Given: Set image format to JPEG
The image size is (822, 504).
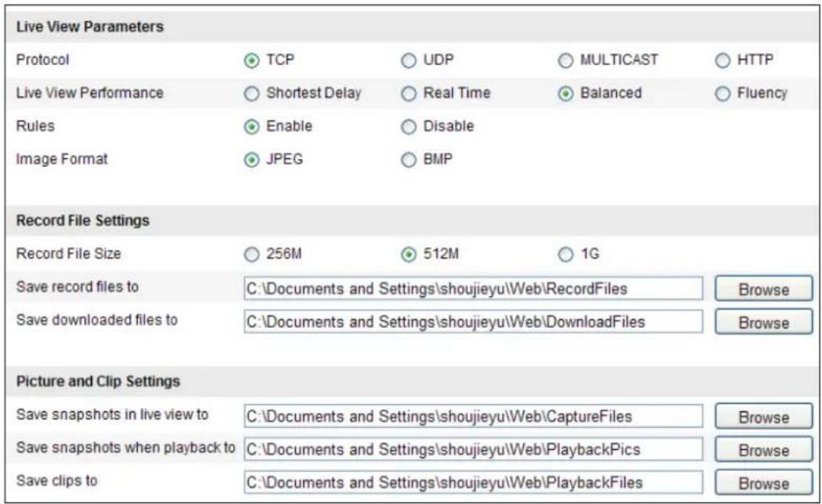Looking at the screenshot, I should click(252, 160).
